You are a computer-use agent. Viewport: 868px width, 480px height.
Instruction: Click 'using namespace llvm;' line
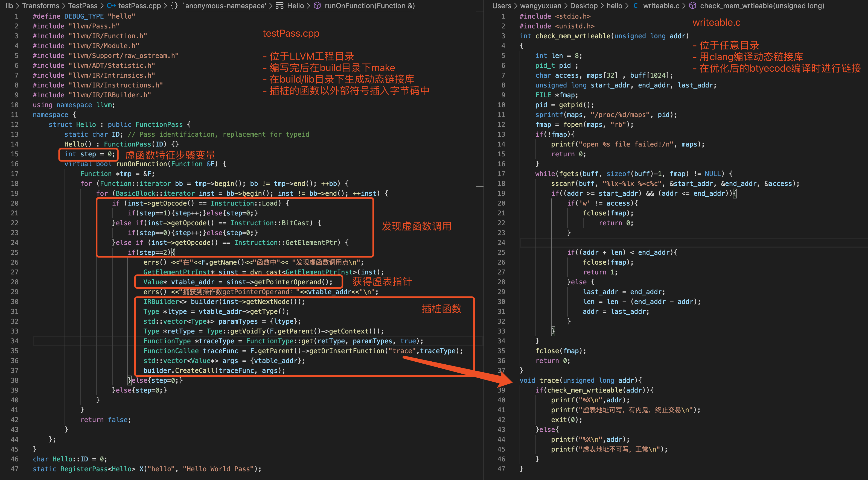pos(74,105)
